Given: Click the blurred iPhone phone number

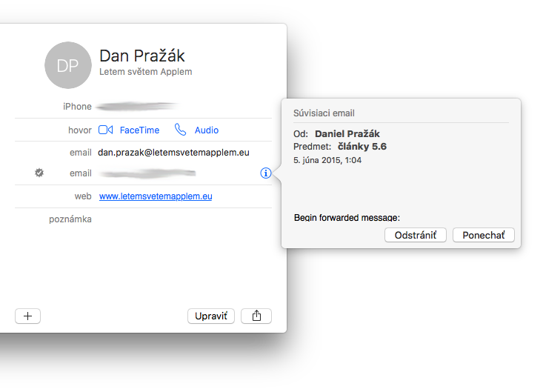Looking at the screenshot, I should point(138,107).
